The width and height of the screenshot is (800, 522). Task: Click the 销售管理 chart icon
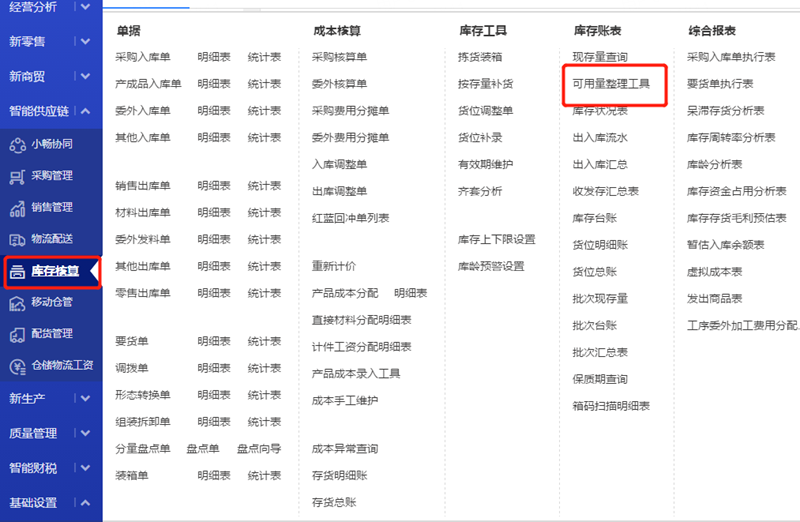coord(17,208)
